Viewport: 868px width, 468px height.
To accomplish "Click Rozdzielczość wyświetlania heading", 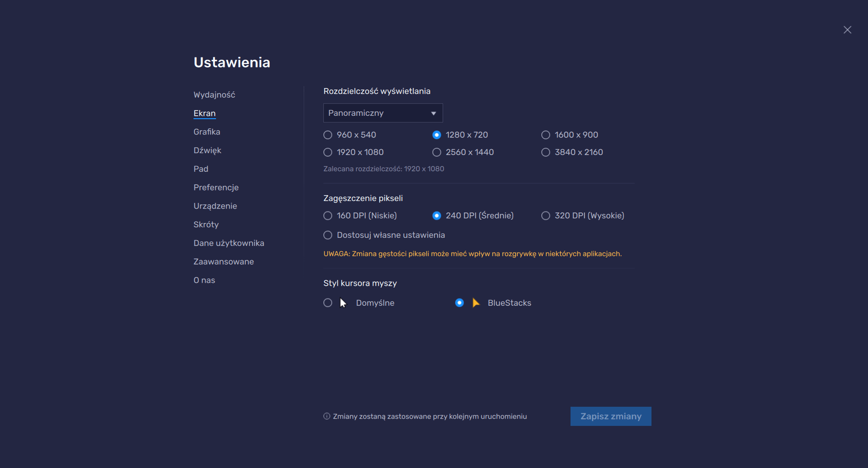I will (x=377, y=91).
